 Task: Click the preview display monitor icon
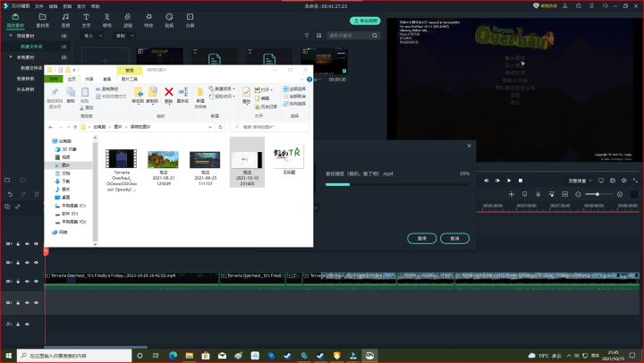(x=601, y=181)
